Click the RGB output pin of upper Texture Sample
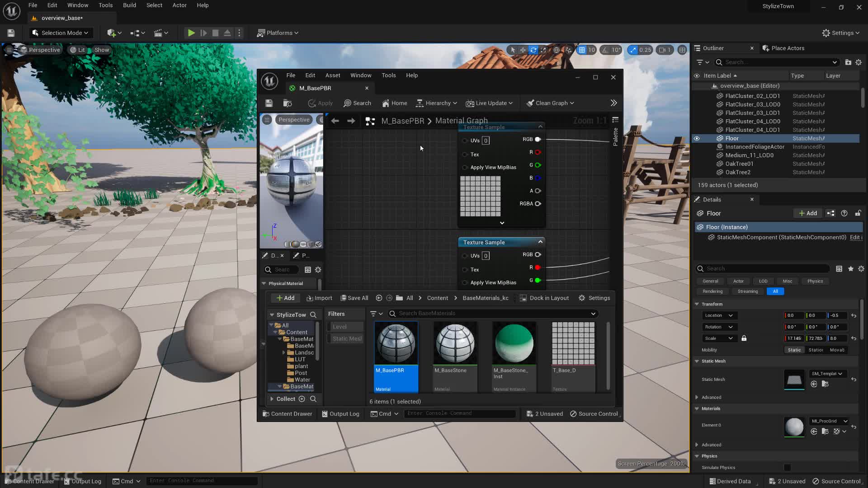The width and height of the screenshot is (868, 488). click(538, 139)
